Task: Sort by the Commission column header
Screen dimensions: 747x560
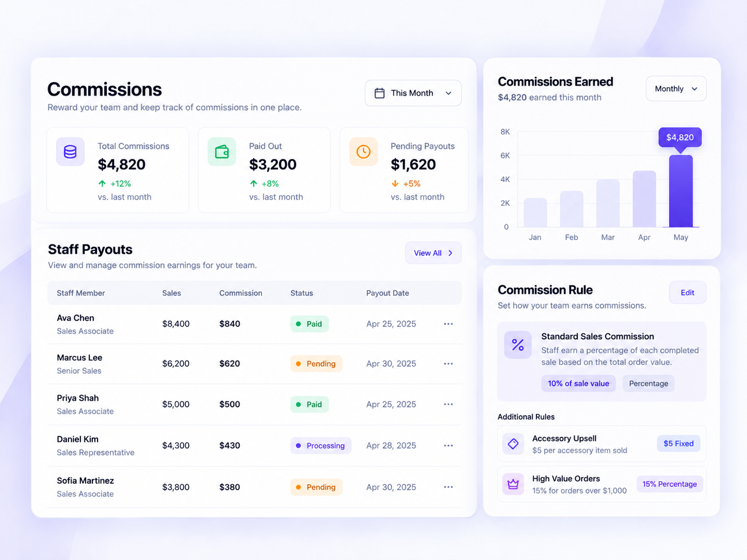Action: click(241, 293)
